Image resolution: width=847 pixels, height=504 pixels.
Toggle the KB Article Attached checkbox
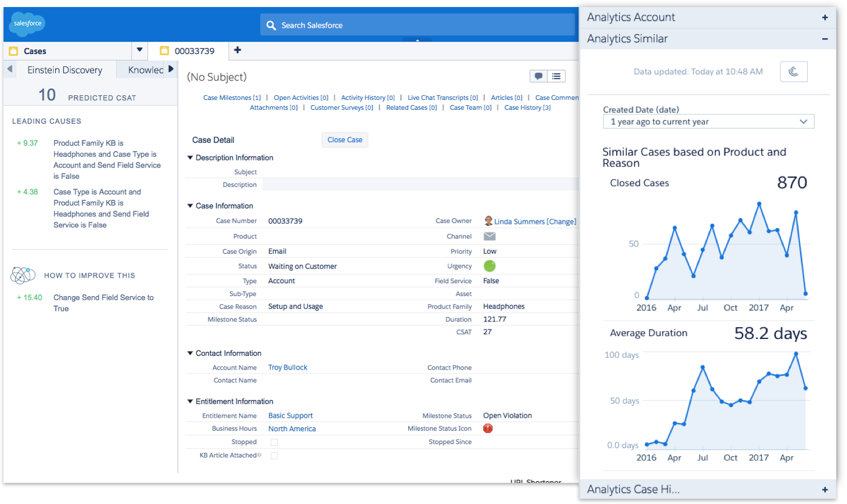point(274,455)
